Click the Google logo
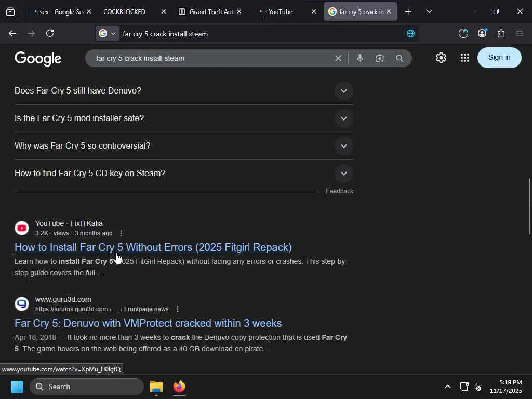The width and height of the screenshot is (532, 399). [x=38, y=59]
